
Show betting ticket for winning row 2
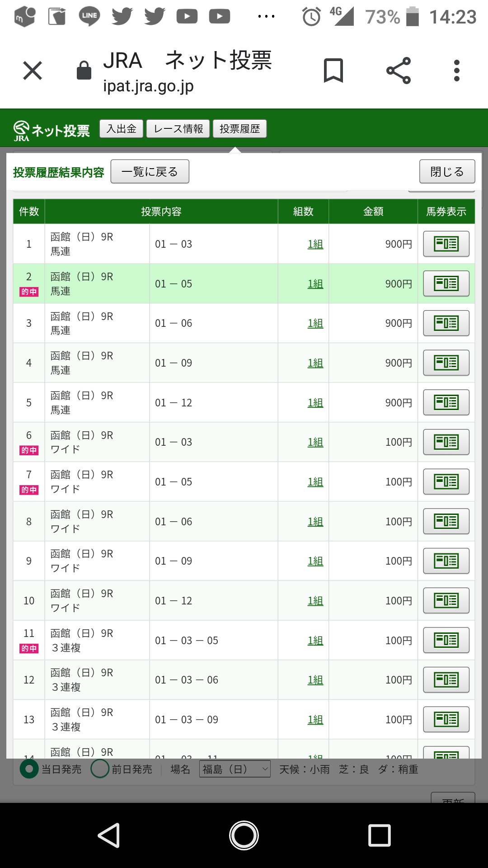(446, 283)
